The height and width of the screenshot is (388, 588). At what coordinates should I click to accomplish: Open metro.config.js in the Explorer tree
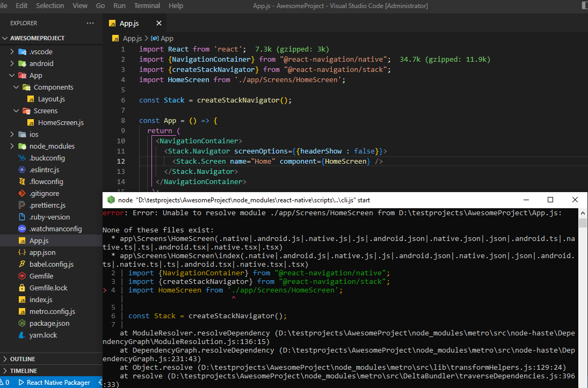pyautogui.click(x=51, y=311)
